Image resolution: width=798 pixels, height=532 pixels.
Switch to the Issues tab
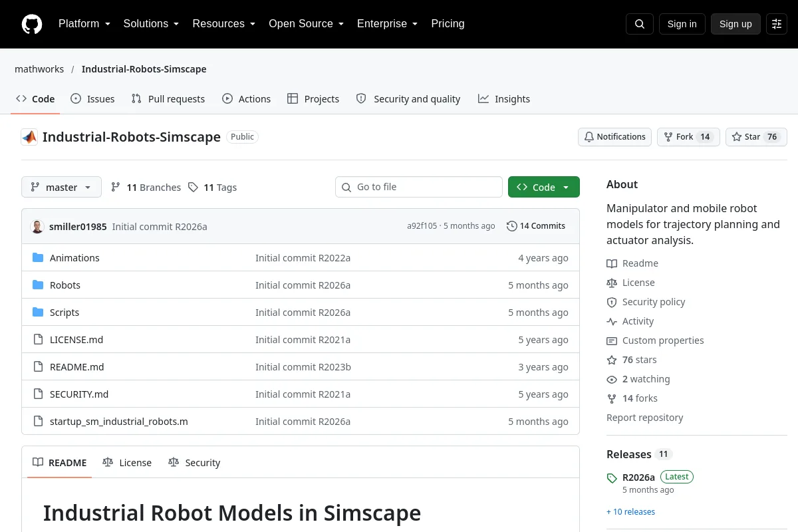click(92, 99)
